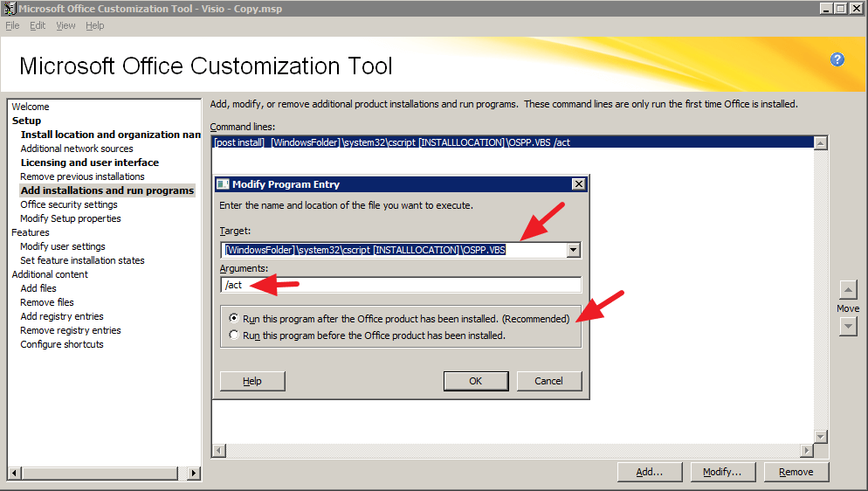Click navigation pane scroll right arrow
The image size is (868, 491).
[x=193, y=474]
